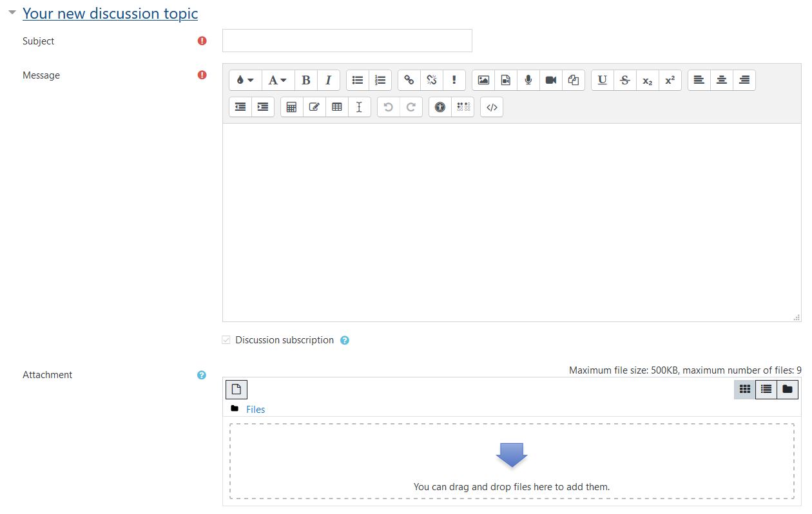Apply superscript formatting
The width and height of the screenshot is (812, 514).
[670, 80]
